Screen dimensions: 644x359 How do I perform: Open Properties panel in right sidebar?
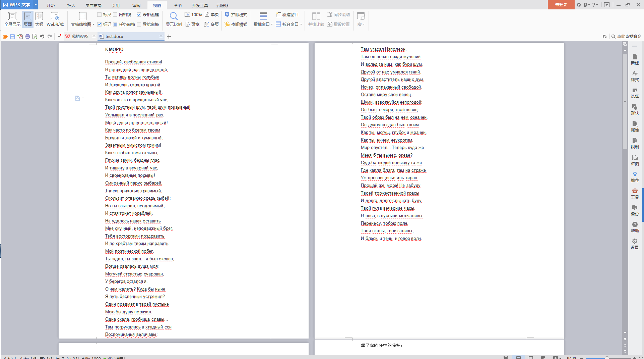point(635,126)
